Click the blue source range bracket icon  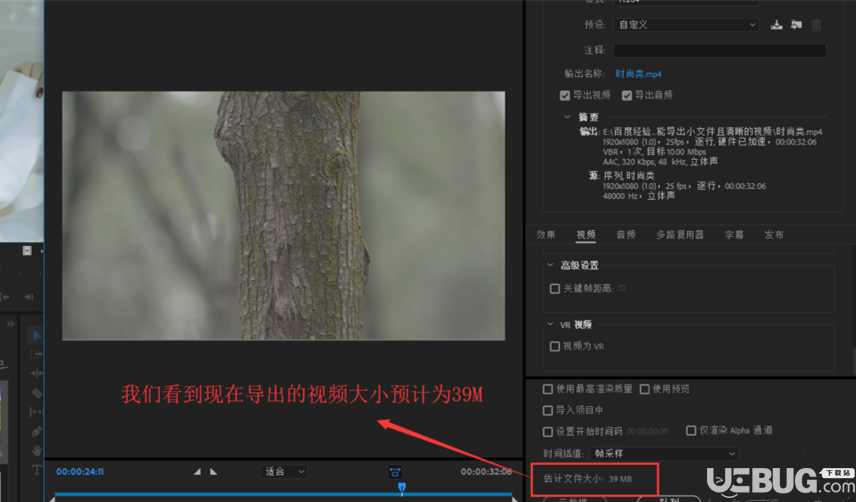(x=395, y=472)
